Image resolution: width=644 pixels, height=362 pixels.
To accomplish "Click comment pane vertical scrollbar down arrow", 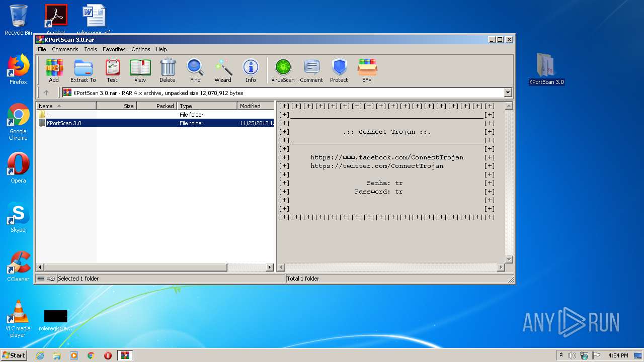I will click(x=509, y=259).
